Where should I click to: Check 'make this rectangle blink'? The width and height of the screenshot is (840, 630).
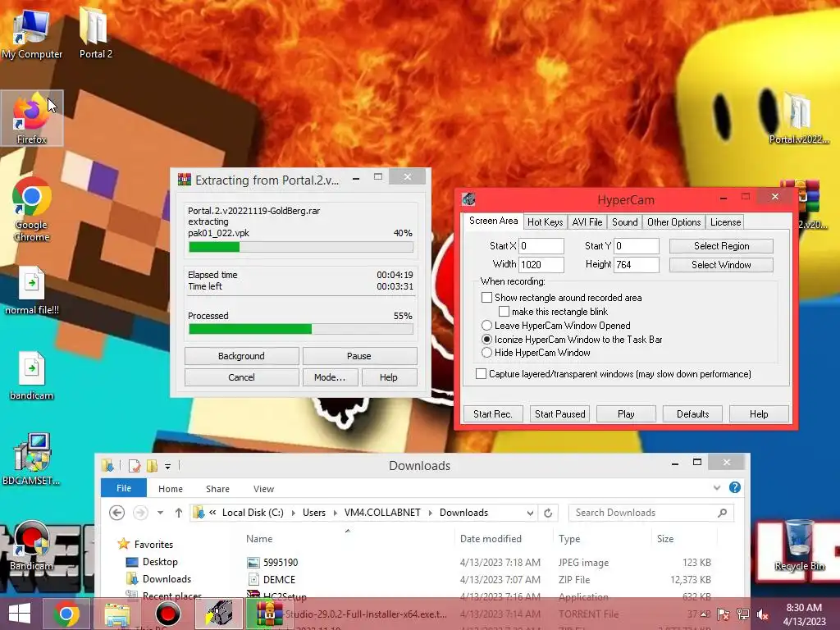(504, 311)
